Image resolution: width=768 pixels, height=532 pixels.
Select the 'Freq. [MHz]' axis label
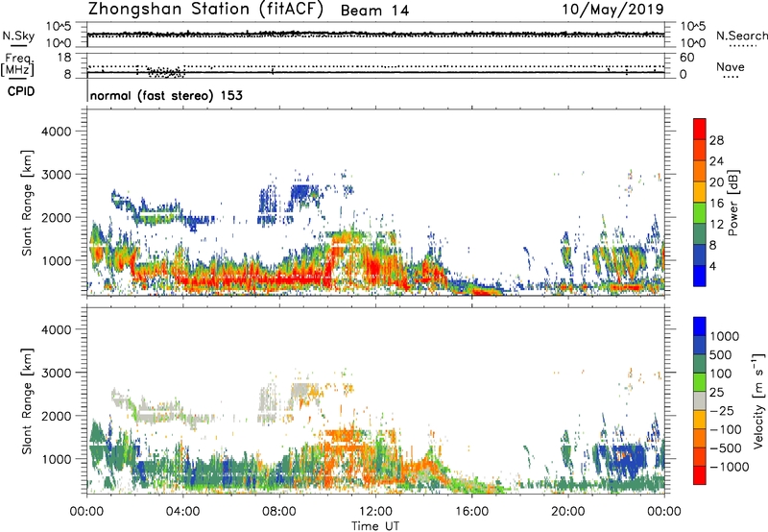pos(17,65)
